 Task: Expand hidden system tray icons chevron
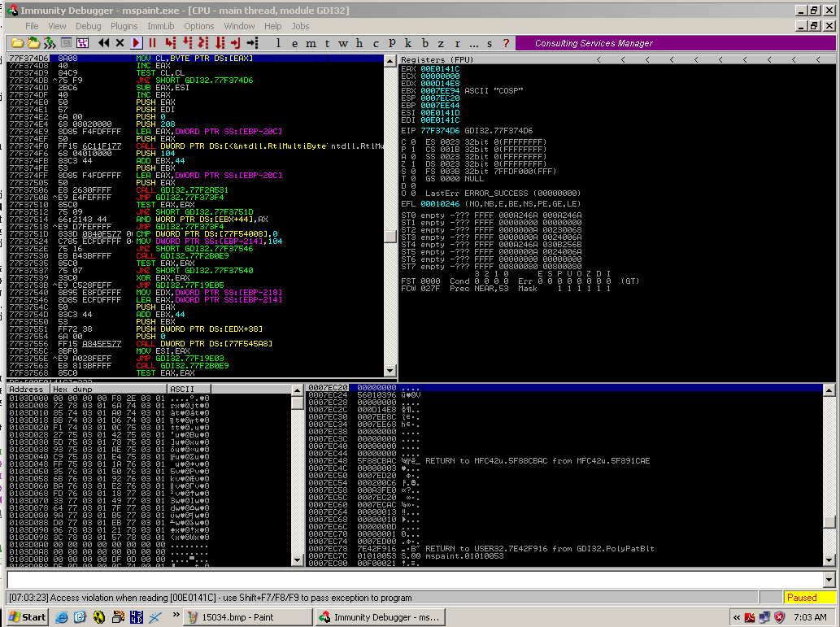coord(737,617)
